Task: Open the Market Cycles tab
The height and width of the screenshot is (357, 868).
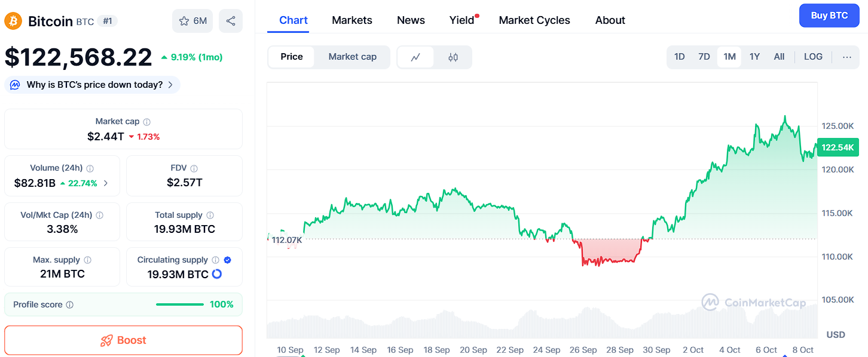Action: (x=534, y=20)
